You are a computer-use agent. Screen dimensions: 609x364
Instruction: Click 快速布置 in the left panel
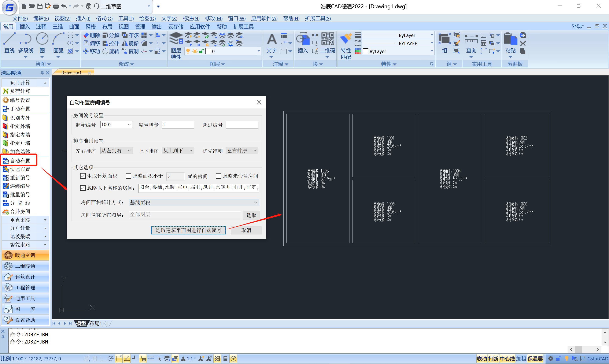pyautogui.click(x=20, y=169)
